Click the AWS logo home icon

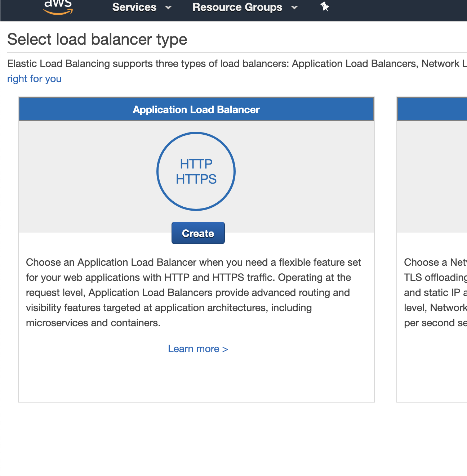click(58, 7)
